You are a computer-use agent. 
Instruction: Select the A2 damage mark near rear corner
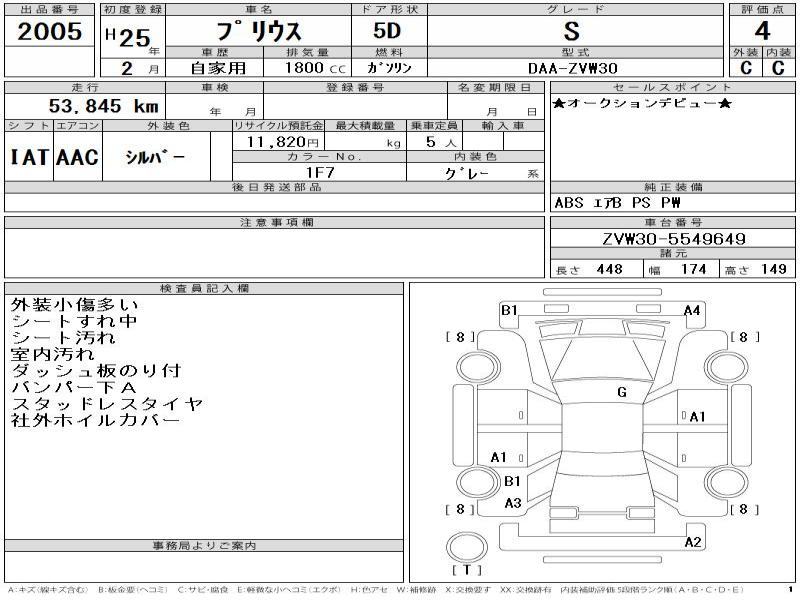692,542
